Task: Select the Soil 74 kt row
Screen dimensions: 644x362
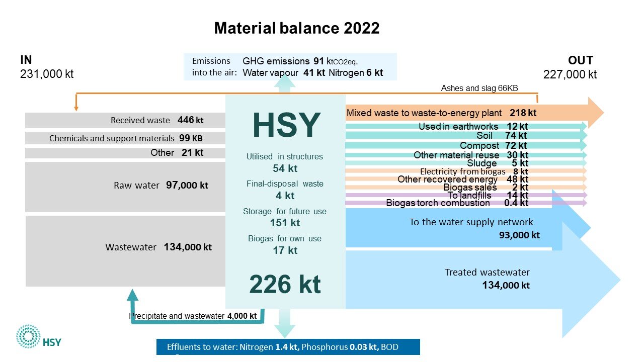Action: coord(466,136)
